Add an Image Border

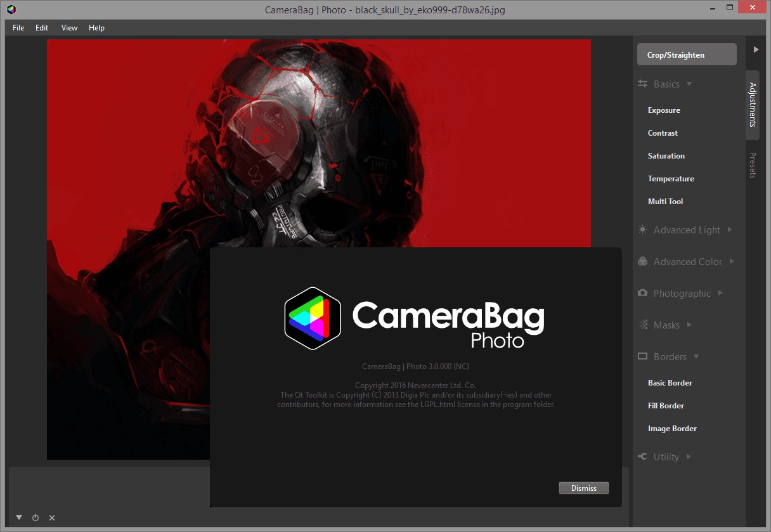[672, 429]
